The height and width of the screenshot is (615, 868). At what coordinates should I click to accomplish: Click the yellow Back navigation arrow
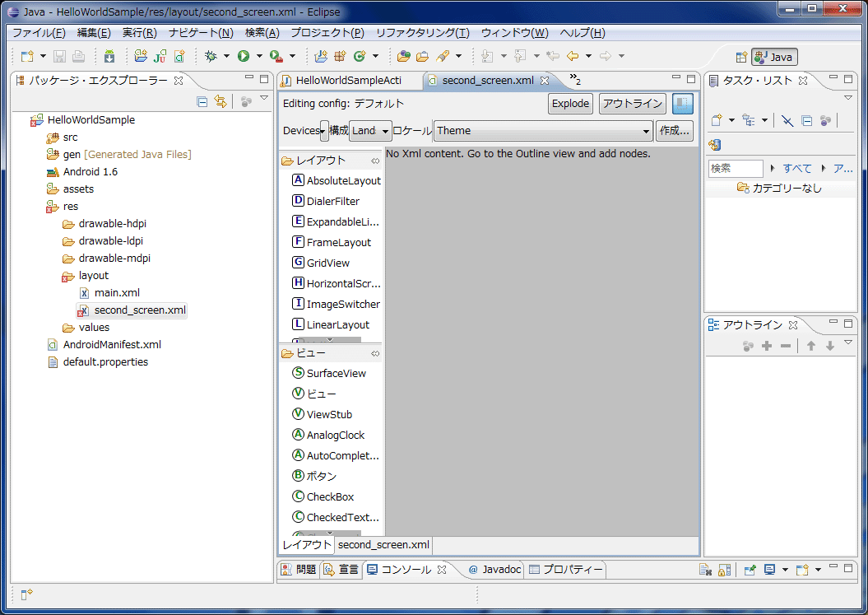[x=573, y=56]
